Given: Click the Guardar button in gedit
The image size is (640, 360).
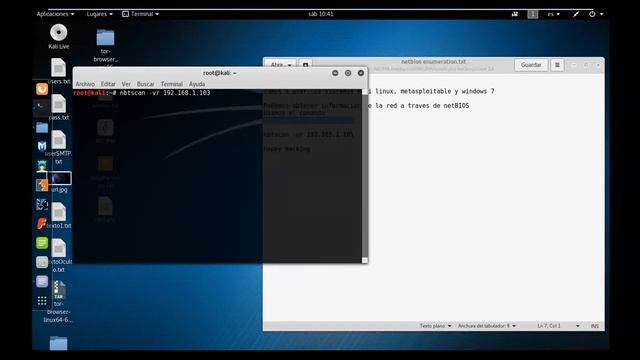Looking at the screenshot, I should 531,65.
